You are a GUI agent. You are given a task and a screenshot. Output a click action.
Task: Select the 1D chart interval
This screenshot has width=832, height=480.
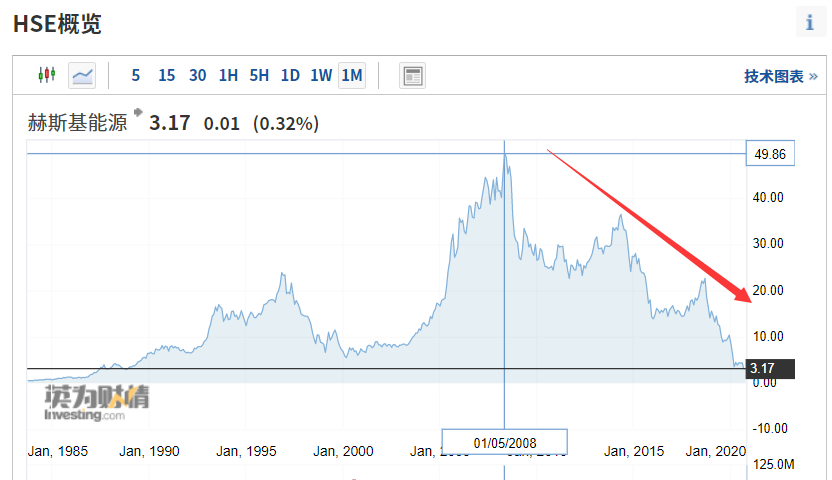coord(290,75)
